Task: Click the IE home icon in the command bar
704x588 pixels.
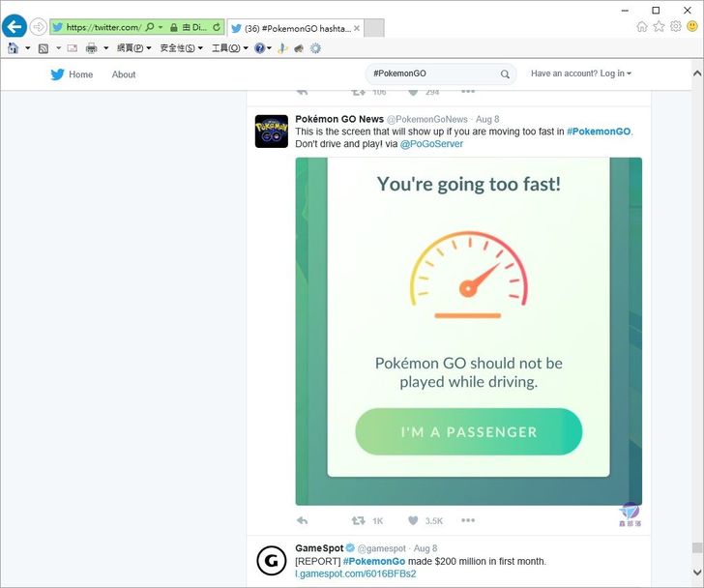Action: click(x=13, y=48)
